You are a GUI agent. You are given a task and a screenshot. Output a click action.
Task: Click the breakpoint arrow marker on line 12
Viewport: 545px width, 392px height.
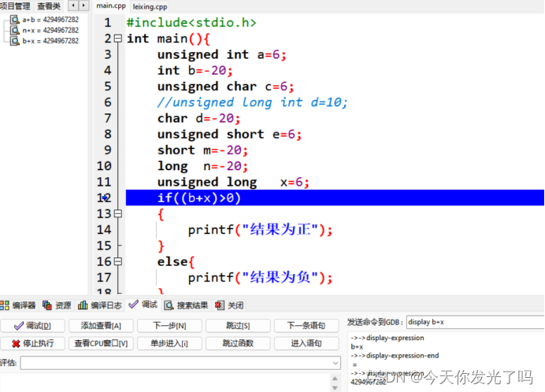pos(105,198)
